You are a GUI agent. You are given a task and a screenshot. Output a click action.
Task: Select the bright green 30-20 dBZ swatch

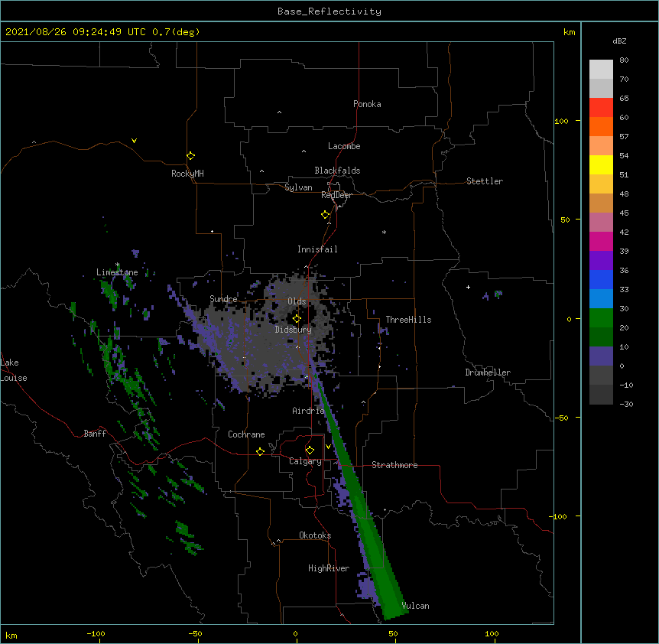[x=601, y=318]
